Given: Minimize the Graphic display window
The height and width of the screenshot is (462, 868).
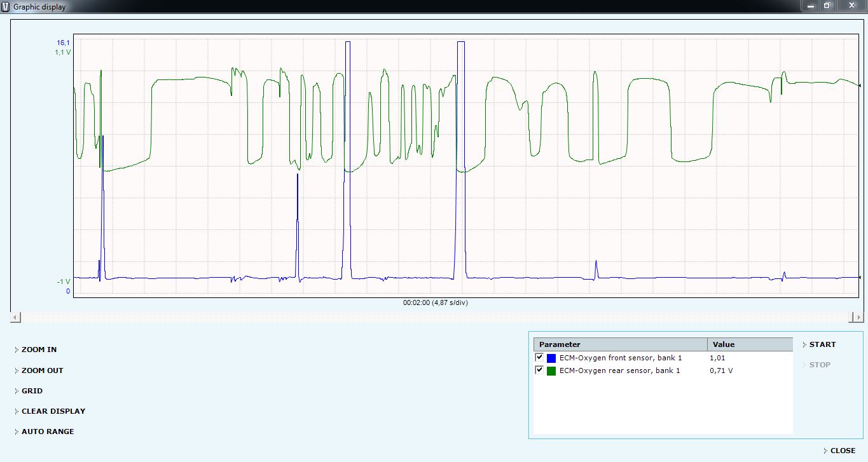Looking at the screenshot, I should click(x=809, y=6).
